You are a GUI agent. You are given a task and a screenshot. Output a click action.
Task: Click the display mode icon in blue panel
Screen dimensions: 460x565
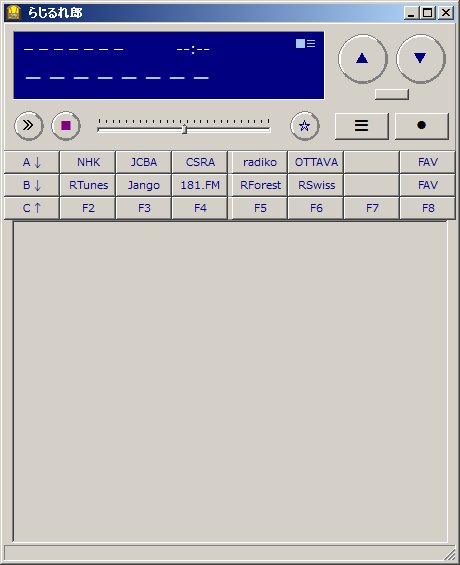(x=305, y=44)
